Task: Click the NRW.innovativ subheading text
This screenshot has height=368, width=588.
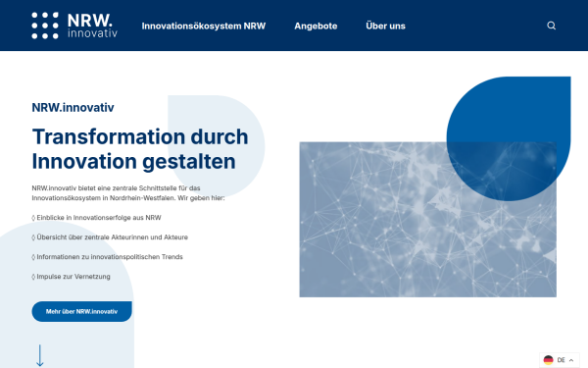Action: point(73,107)
